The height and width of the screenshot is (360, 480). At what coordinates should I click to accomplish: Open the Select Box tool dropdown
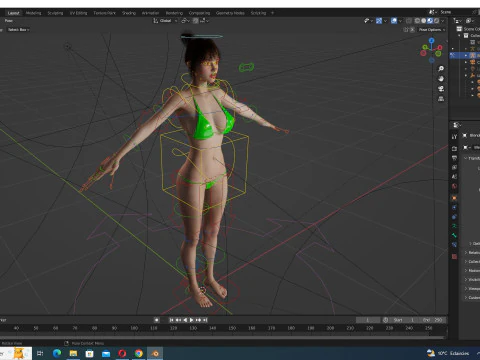17,30
